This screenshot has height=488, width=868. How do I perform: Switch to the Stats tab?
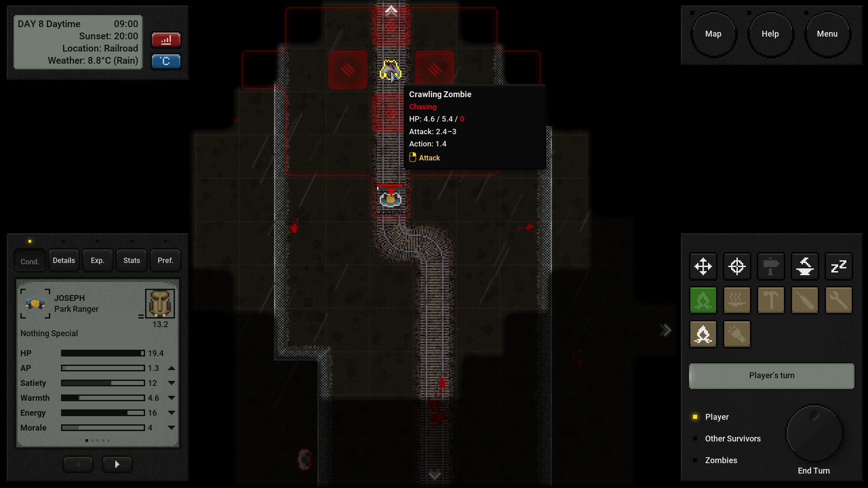132,260
